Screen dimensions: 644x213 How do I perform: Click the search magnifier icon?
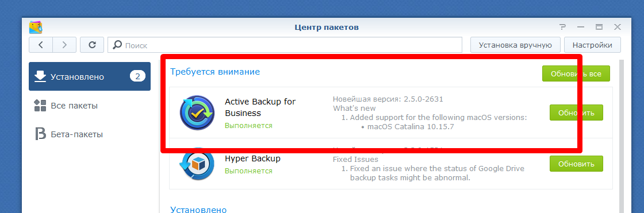(x=117, y=45)
